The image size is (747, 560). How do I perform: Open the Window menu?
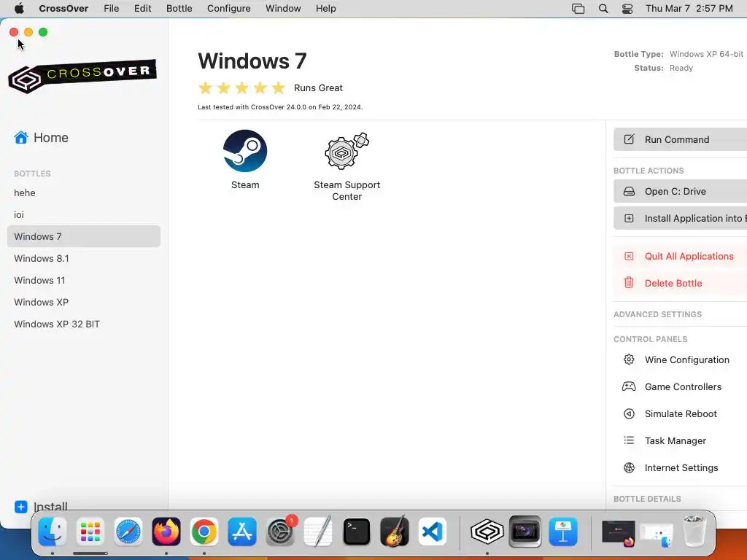(x=283, y=9)
